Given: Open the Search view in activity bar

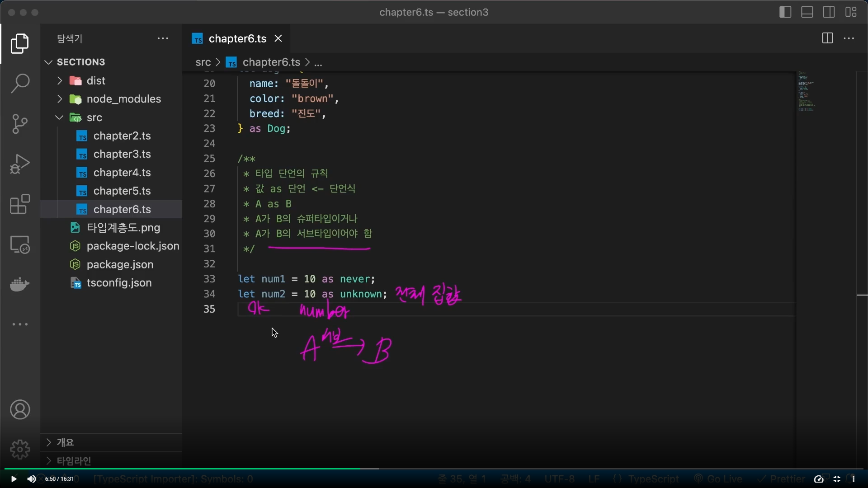Looking at the screenshot, I should 20,84.
